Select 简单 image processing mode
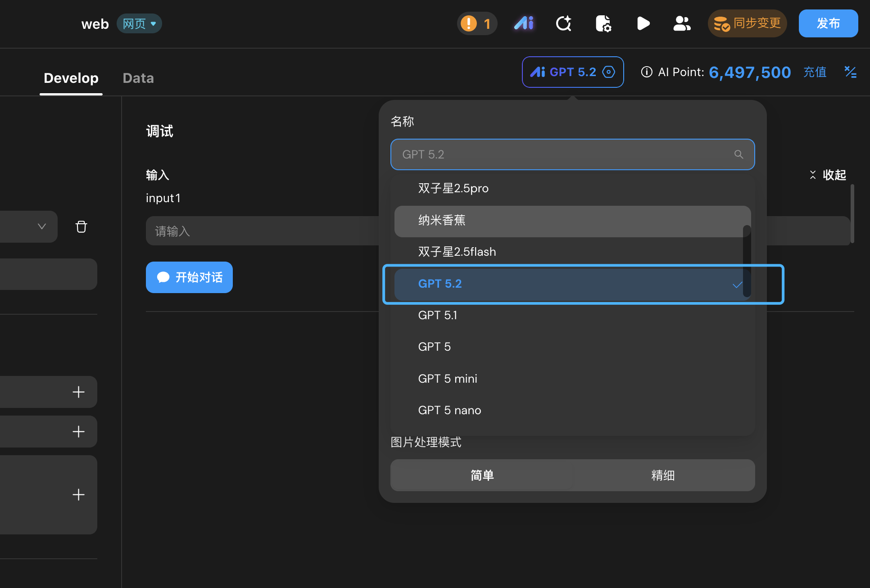The height and width of the screenshot is (588, 870). coord(482,475)
